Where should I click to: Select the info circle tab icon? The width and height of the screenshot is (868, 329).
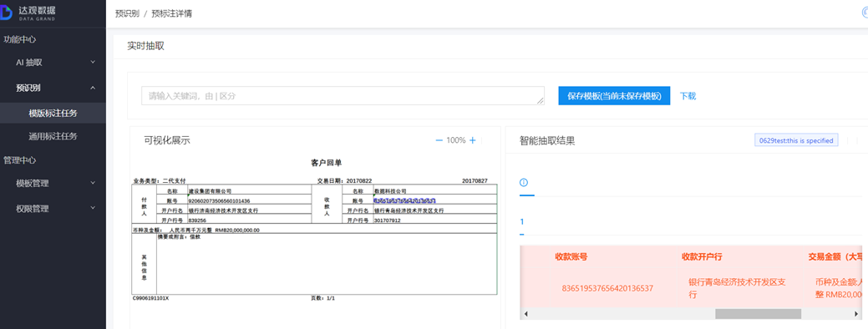point(524,183)
